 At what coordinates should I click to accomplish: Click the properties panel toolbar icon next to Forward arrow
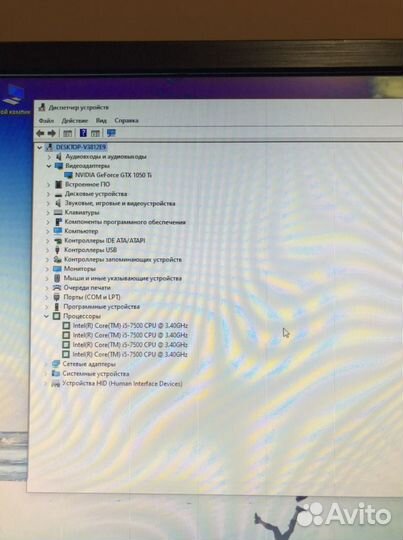tap(68, 133)
